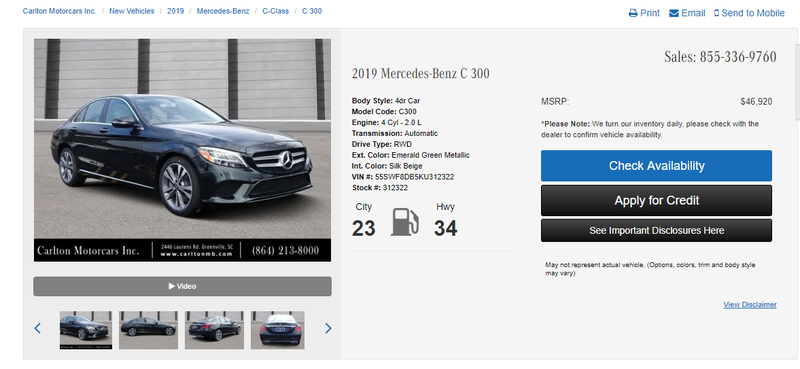Select the front three-quarter view thumbnail
The width and height of the screenshot is (800, 369).
tap(86, 330)
